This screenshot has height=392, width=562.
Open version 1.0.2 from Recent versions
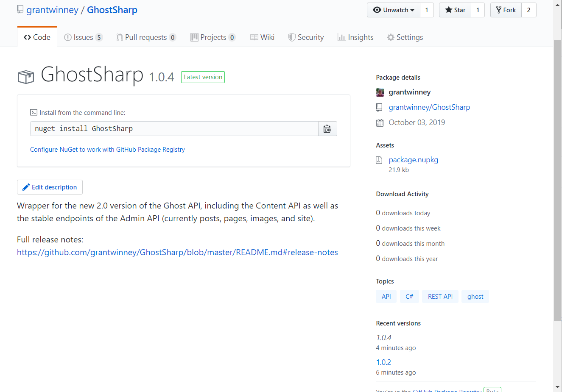[383, 362]
